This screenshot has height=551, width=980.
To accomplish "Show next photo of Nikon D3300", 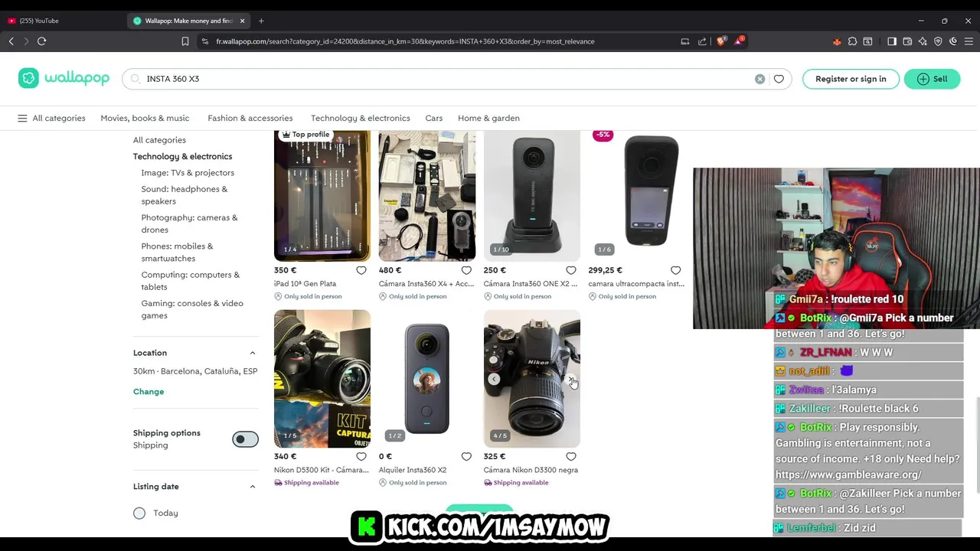I will (x=570, y=380).
